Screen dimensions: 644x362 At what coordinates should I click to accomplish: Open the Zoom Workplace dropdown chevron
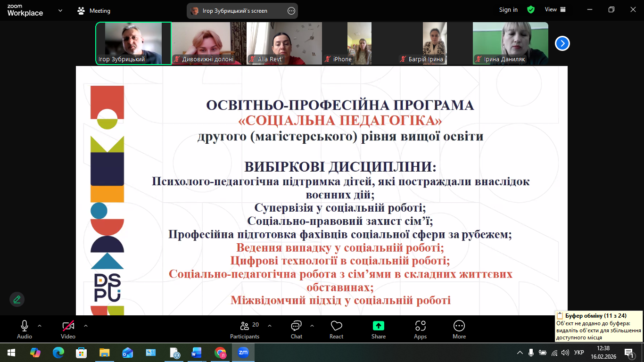pos(60,10)
